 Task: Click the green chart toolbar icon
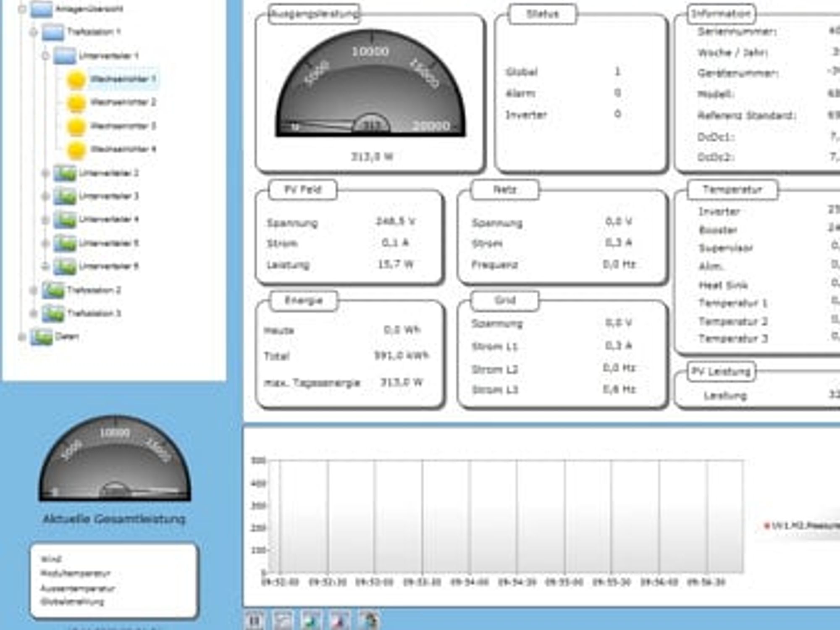311,620
